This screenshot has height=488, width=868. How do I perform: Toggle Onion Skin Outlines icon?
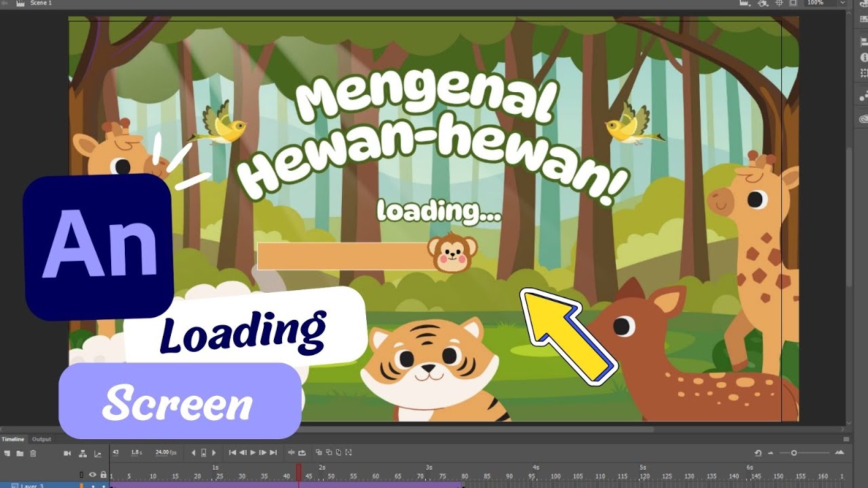pos(329,452)
